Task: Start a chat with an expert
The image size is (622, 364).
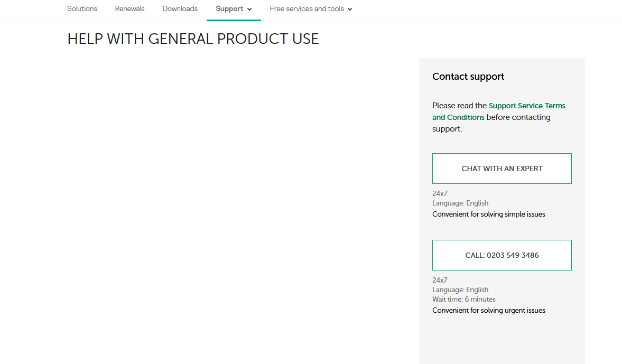Action: [502, 169]
